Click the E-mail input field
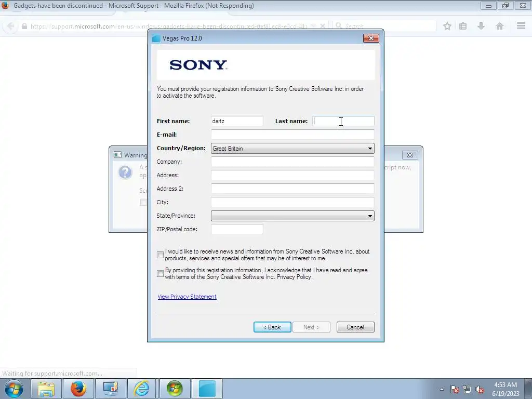Screen dimensions: 532x399 (292, 135)
